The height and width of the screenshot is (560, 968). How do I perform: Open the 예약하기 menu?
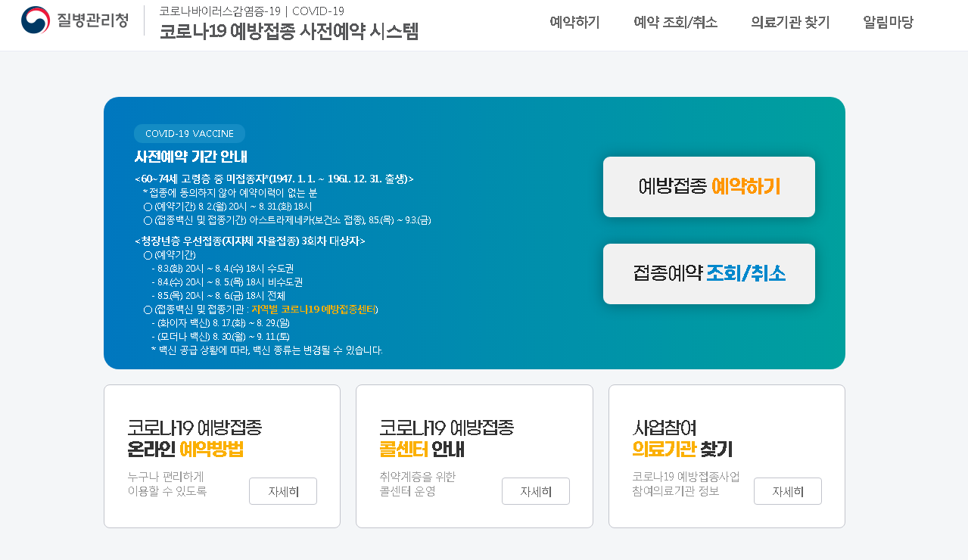pos(574,23)
